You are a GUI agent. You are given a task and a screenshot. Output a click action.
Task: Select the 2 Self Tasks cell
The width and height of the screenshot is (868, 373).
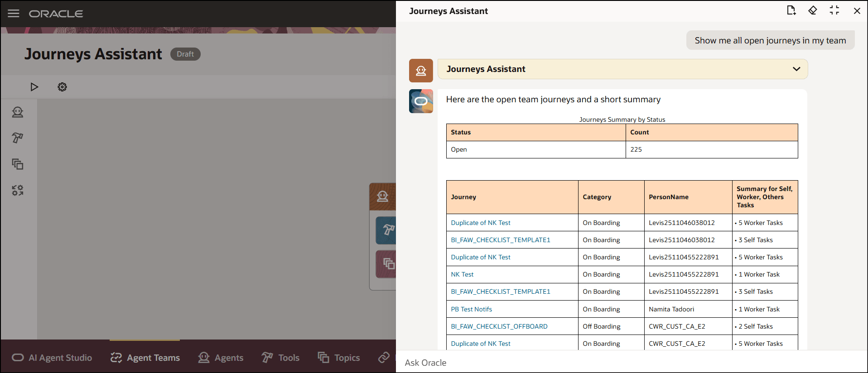(765, 326)
